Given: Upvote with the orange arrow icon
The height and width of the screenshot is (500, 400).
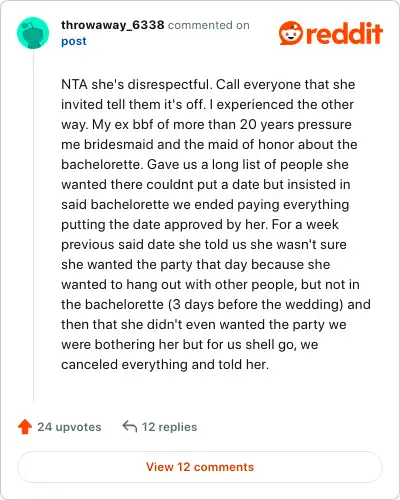Looking at the screenshot, I should pos(25,427).
